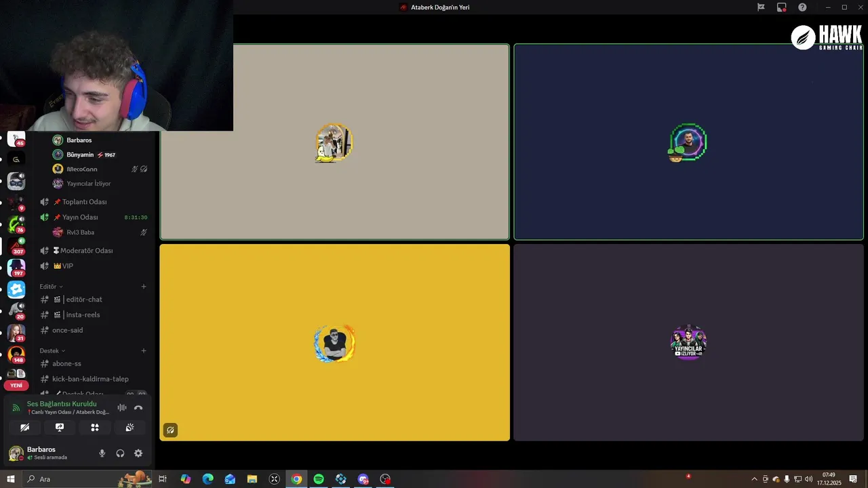
Task: Open server with 31 notification badge
Action: pos(16,333)
